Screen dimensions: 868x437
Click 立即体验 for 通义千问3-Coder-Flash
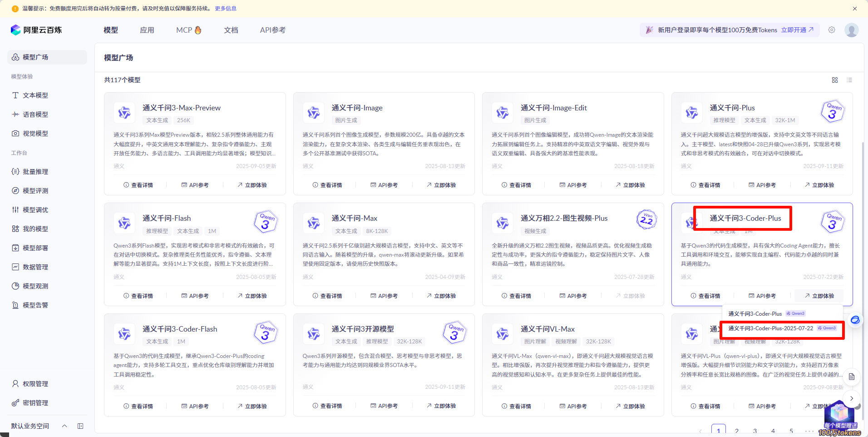[x=252, y=407]
